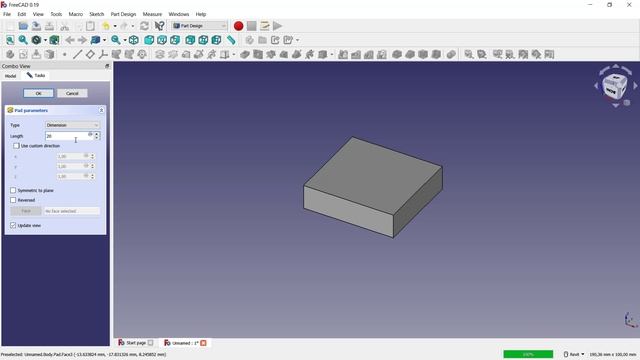640x360 pixels.
Task: Click the bounding box toggle icon
Action: click(x=54, y=40)
